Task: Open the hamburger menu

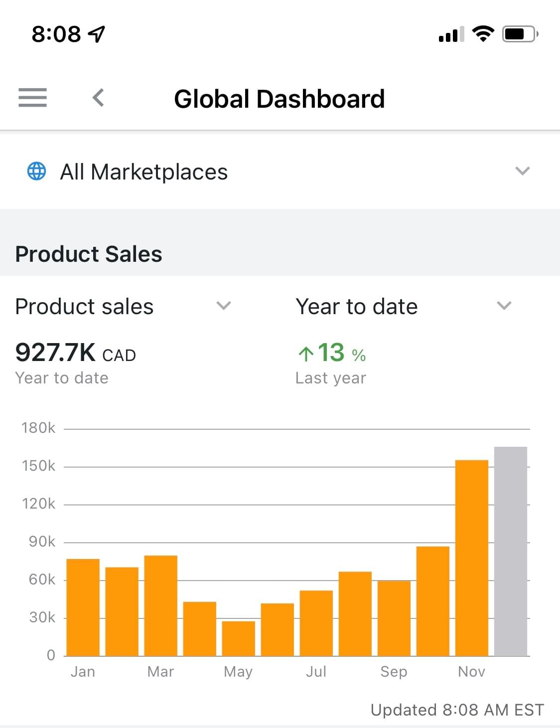Action: coord(32,97)
